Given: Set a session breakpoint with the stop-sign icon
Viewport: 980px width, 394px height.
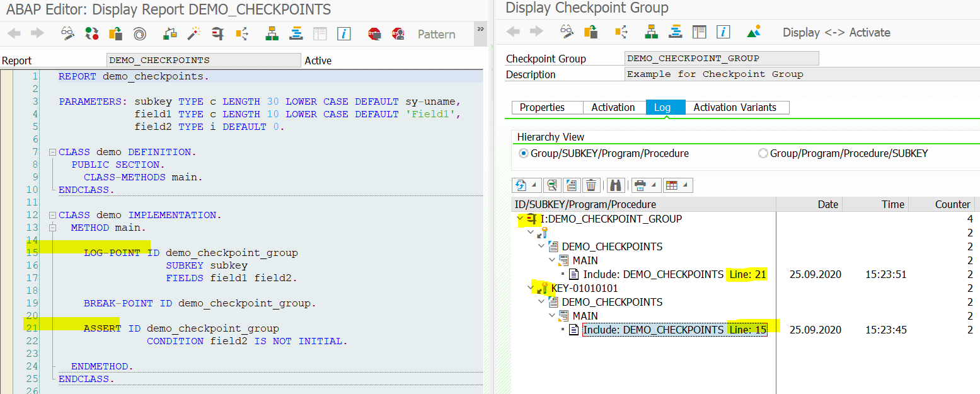Looking at the screenshot, I should tap(374, 33).
